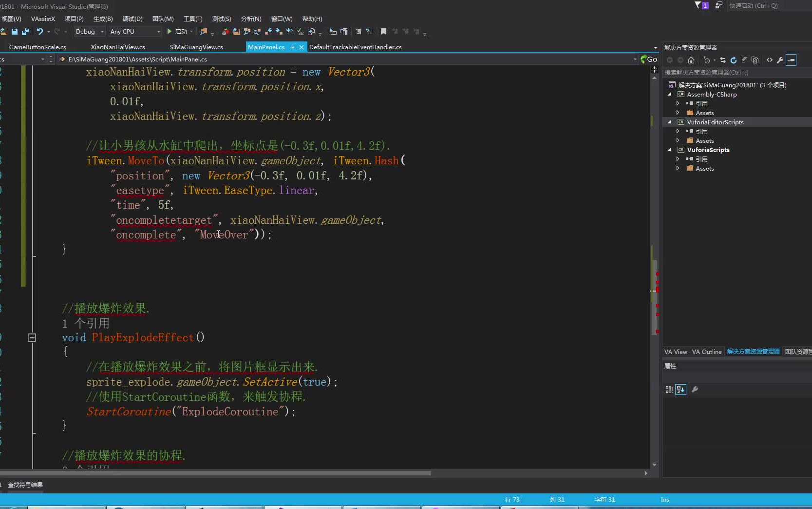
Task: Click the VA Go button
Action: pos(649,59)
